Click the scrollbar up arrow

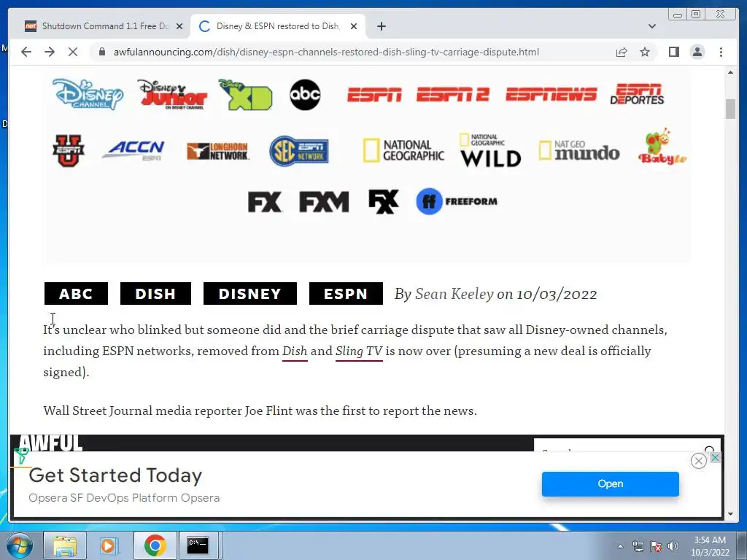[730, 72]
